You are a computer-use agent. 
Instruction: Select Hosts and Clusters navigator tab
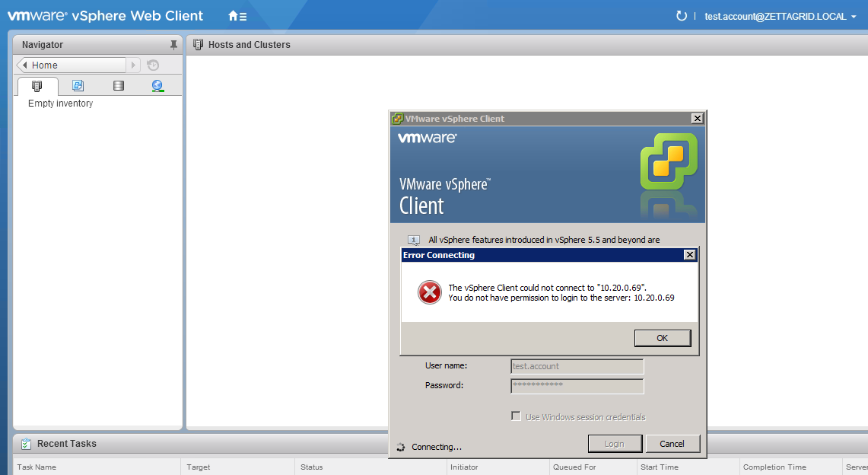point(37,86)
